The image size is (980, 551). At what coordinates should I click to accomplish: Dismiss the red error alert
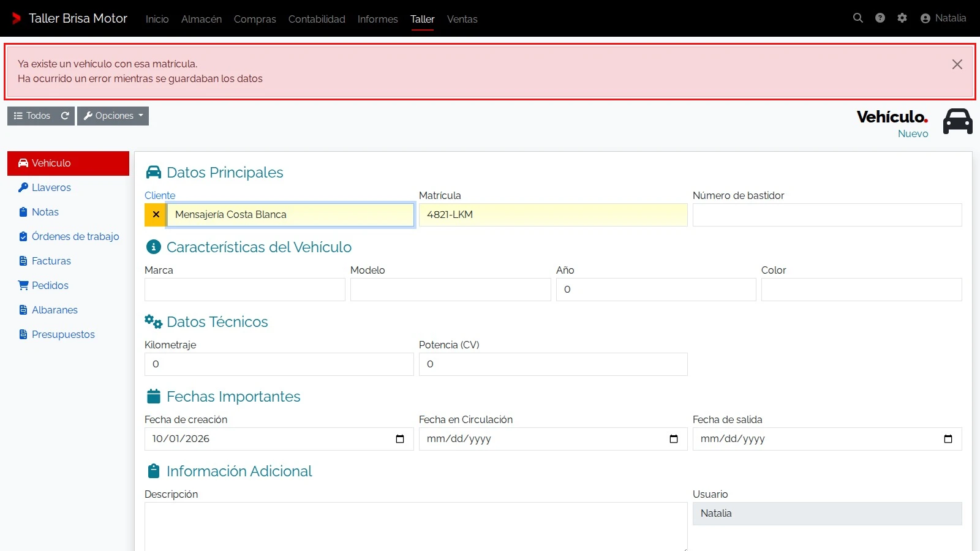coord(957,64)
